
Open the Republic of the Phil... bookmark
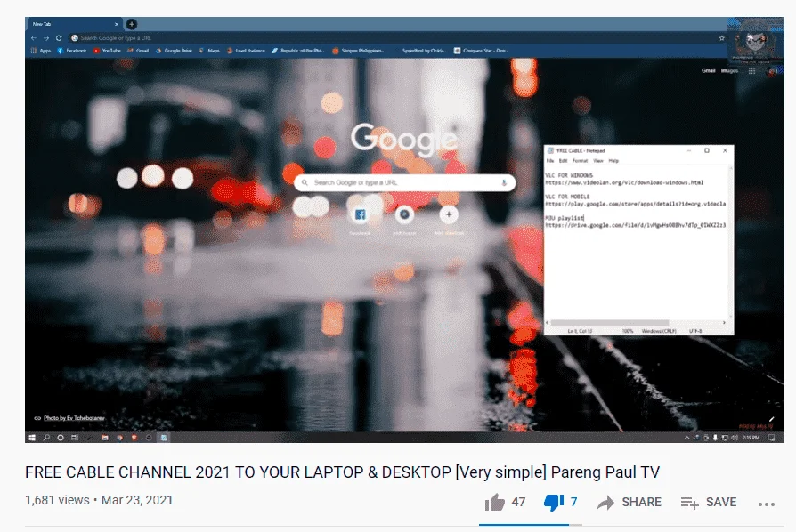coord(298,51)
